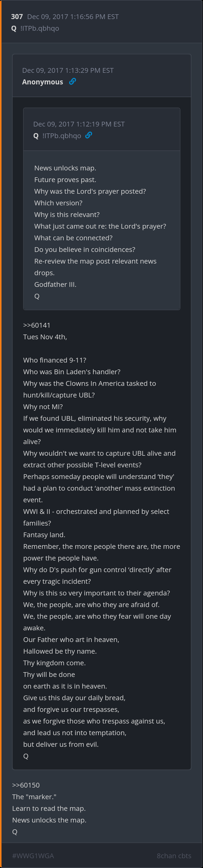203x868 pixels.
Task: Click the Anonymous poster name
Action: point(42,82)
